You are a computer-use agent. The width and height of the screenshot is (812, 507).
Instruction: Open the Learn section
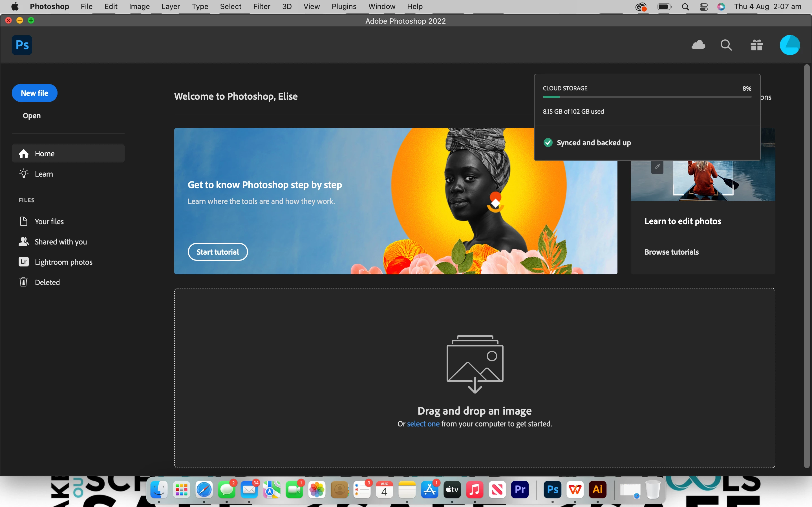point(44,174)
